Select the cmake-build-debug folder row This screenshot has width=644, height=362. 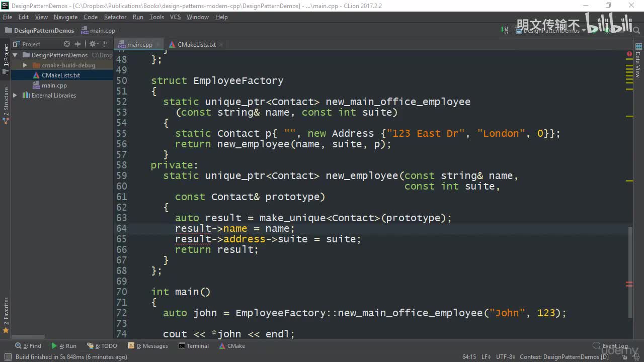[62, 65]
